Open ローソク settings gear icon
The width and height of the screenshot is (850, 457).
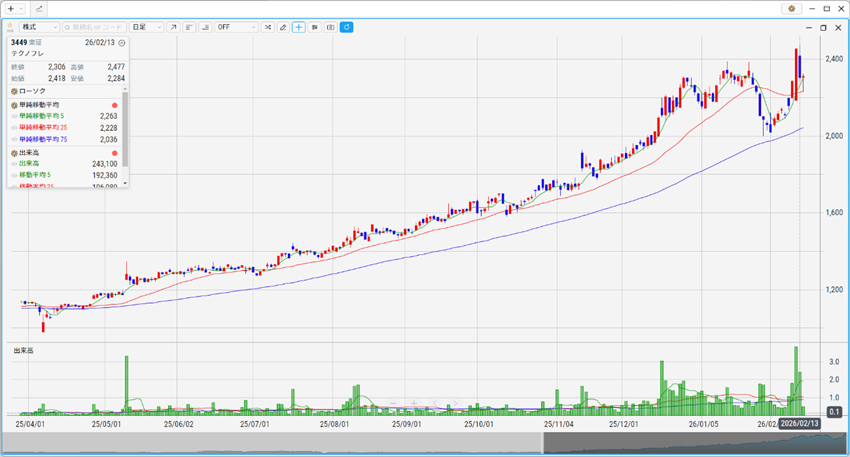[15, 91]
